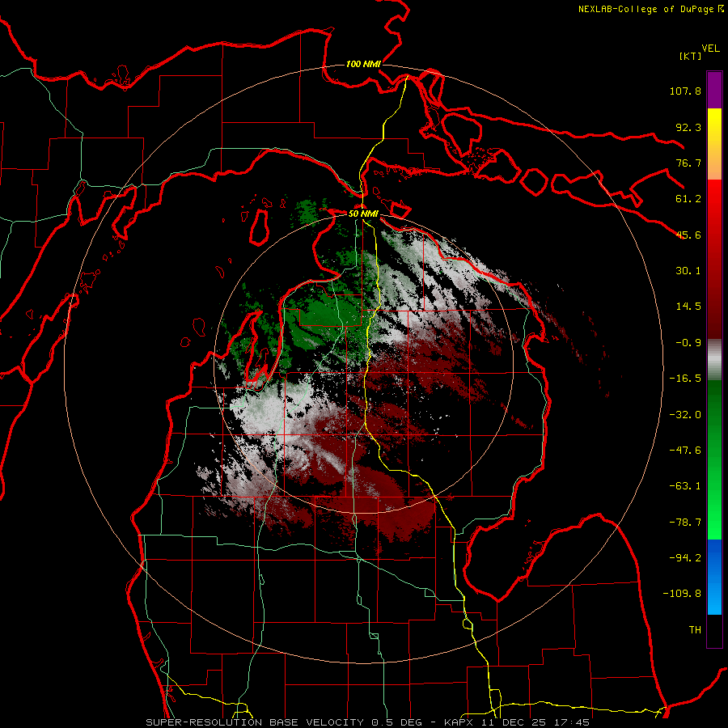Select the -63.1 scale value
Image resolution: width=728 pixels, height=728 pixels.
point(685,486)
